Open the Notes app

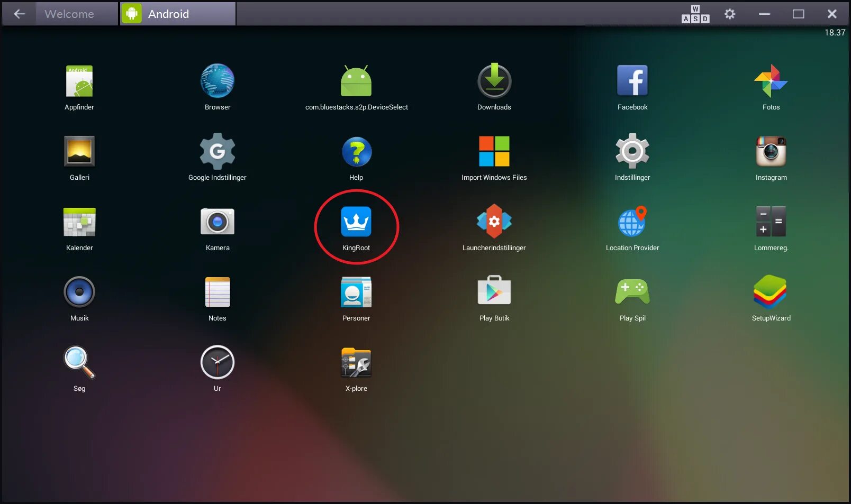pos(218,292)
